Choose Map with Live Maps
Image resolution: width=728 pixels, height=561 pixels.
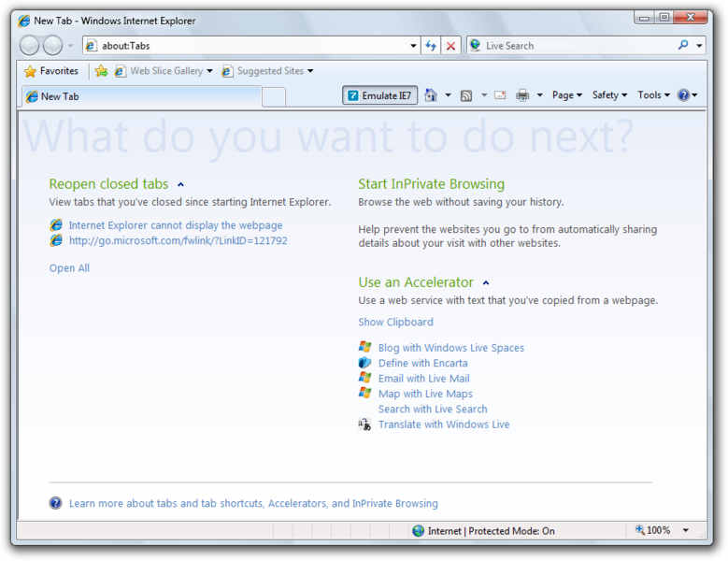(x=425, y=394)
